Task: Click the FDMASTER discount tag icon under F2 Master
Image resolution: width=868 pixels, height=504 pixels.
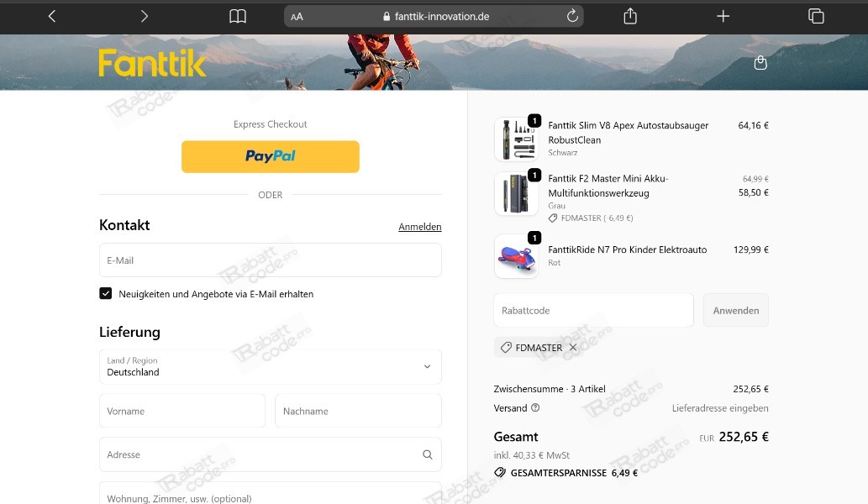Action: (552, 218)
